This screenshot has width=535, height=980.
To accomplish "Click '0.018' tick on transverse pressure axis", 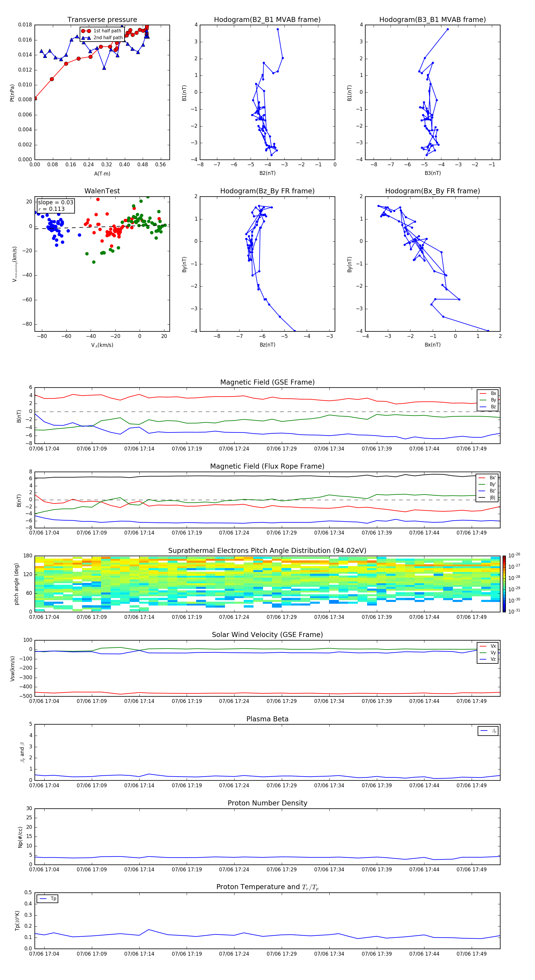I will [x=25, y=25].
